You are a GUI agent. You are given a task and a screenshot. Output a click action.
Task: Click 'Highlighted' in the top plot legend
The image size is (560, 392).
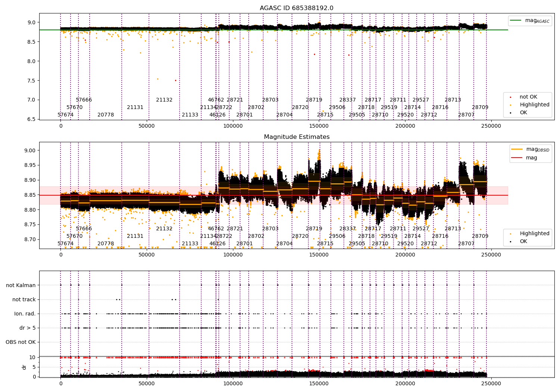[535, 105]
